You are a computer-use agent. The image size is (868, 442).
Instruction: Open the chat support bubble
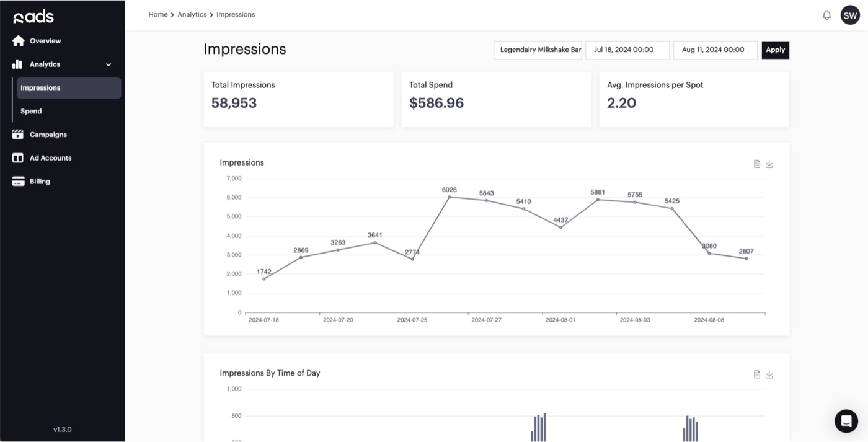point(846,420)
